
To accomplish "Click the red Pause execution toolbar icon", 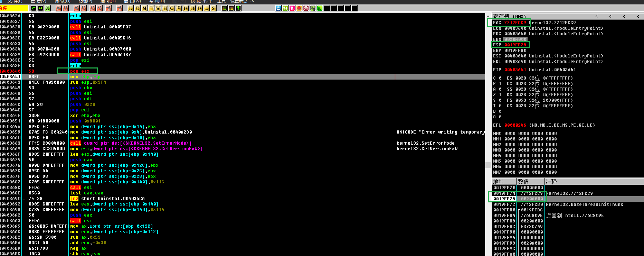I will [65, 8].
